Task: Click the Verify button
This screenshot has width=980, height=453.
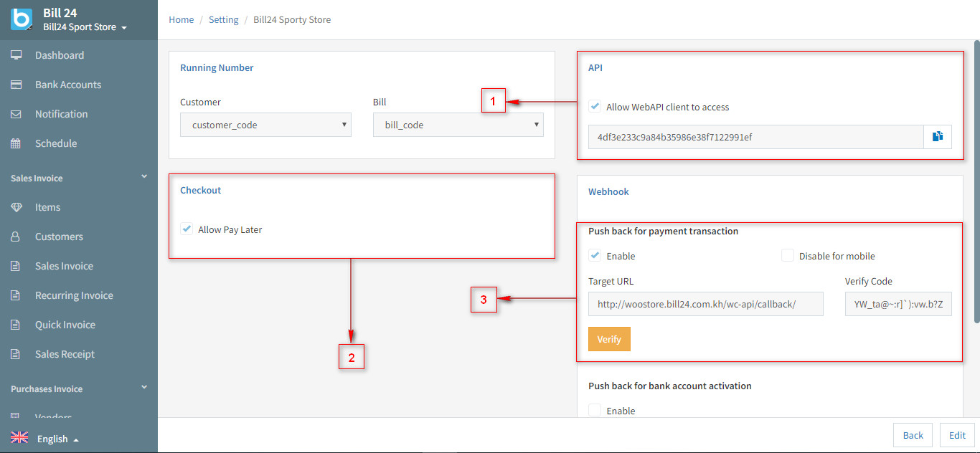Action: 609,338
